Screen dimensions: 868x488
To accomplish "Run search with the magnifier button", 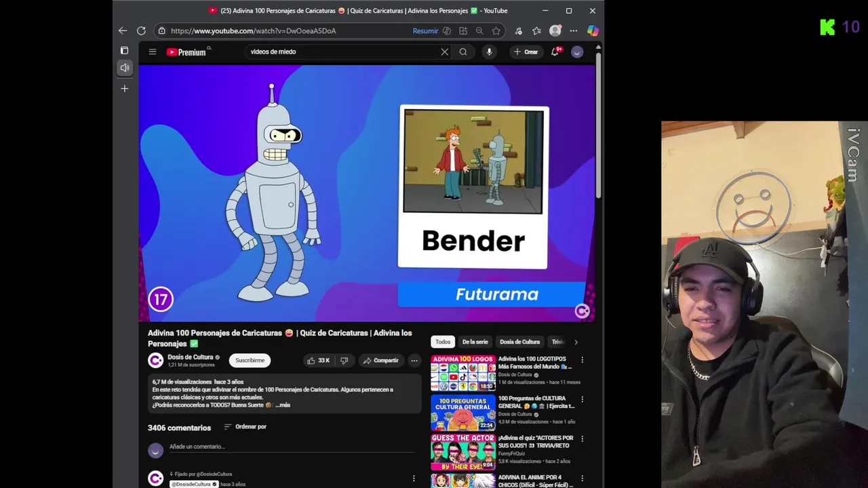I will [463, 52].
